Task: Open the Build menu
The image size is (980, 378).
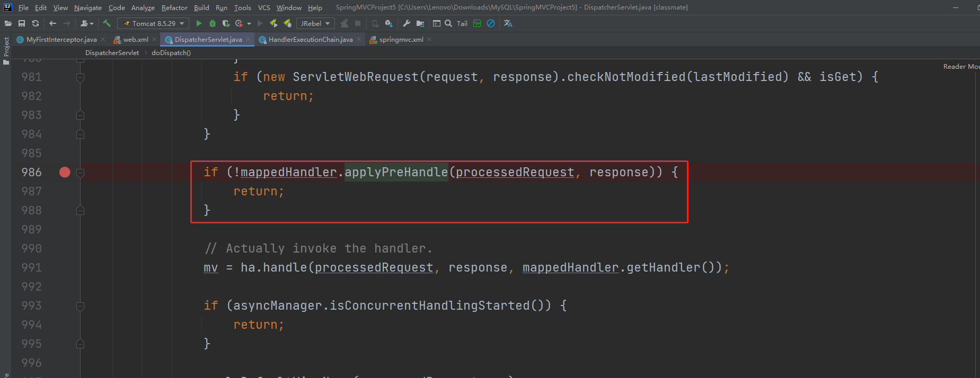Action: 201,7
